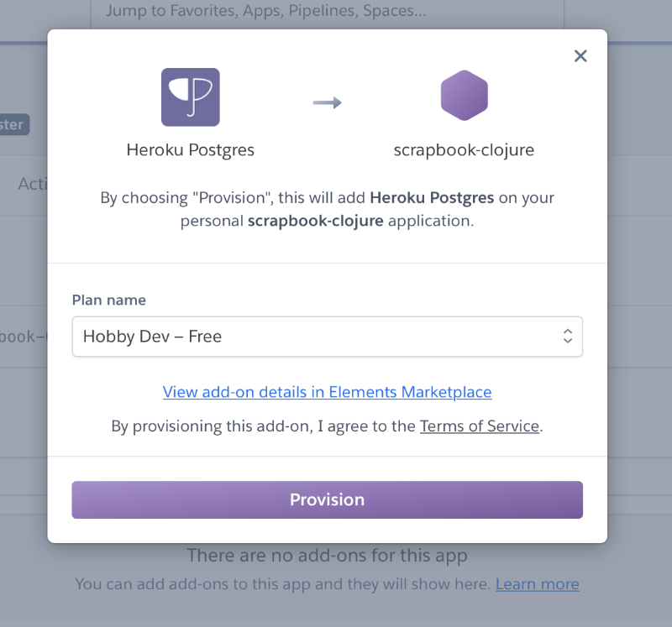Screen dimensions: 672x627
Task: Open the Terms of Service link
Action: coord(479,426)
